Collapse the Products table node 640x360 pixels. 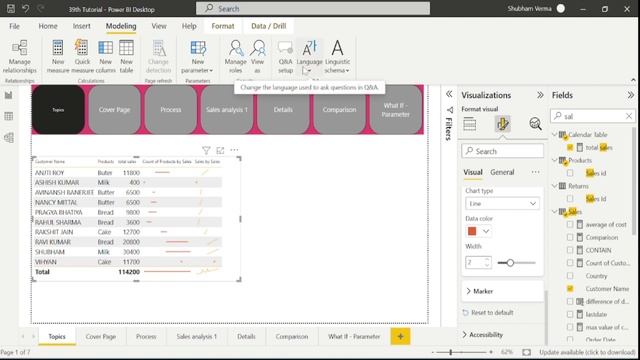point(555,160)
